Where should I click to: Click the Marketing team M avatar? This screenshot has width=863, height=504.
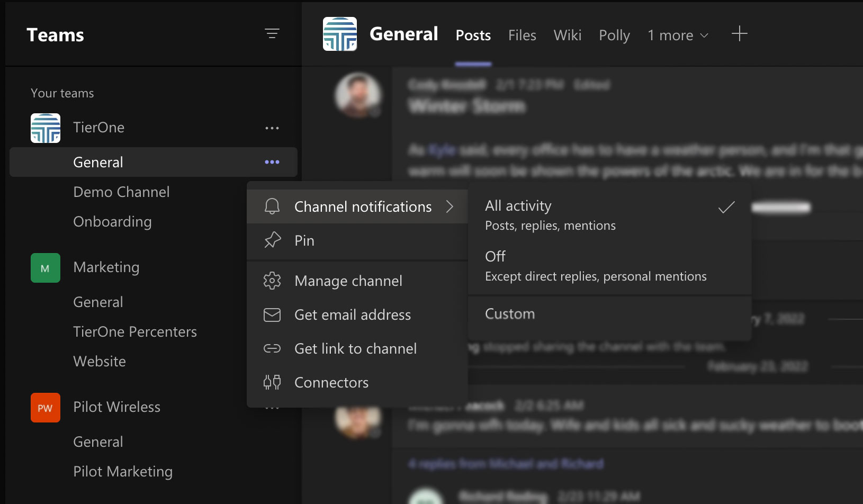coord(46,268)
